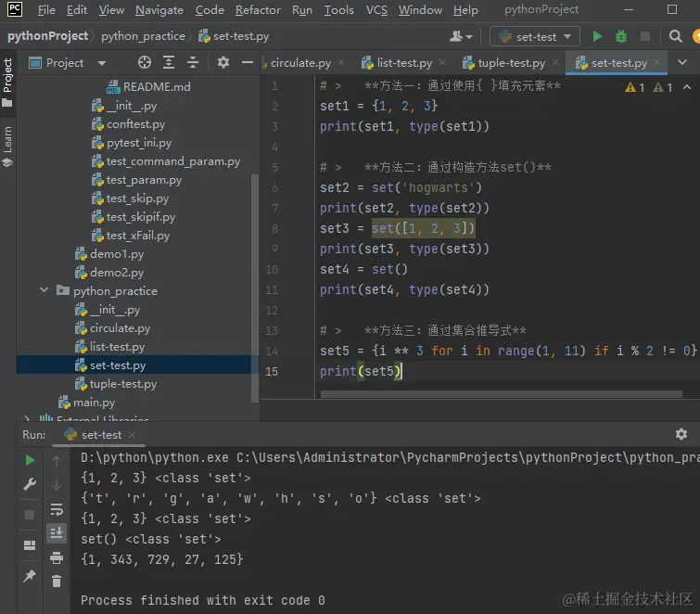Start debugging with the bug icon
Viewport: 700px width, 614px height.
(x=621, y=36)
